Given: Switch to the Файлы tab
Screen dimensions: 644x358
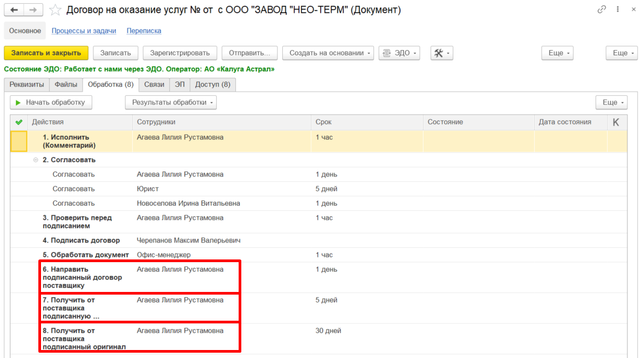Looking at the screenshot, I should pos(67,85).
